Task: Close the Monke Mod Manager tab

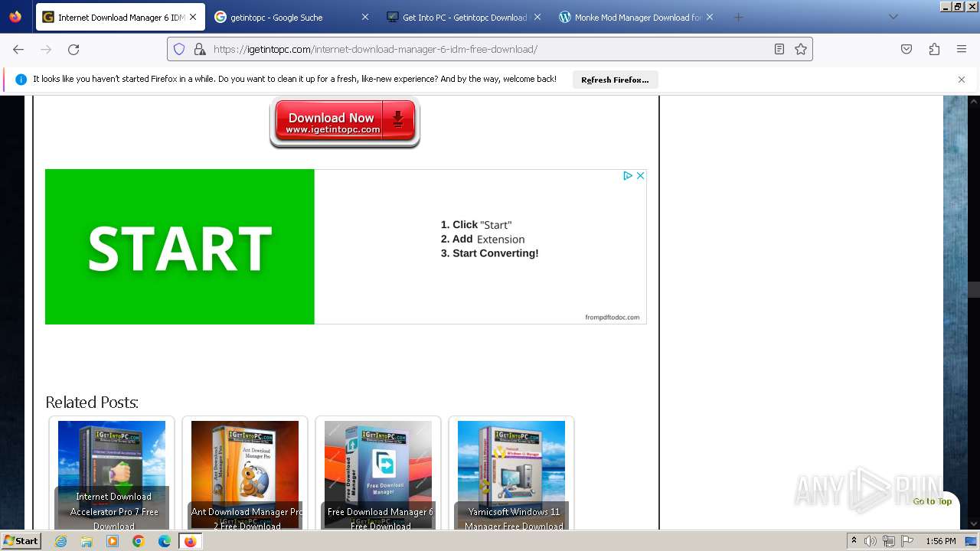Action: pos(709,17)
